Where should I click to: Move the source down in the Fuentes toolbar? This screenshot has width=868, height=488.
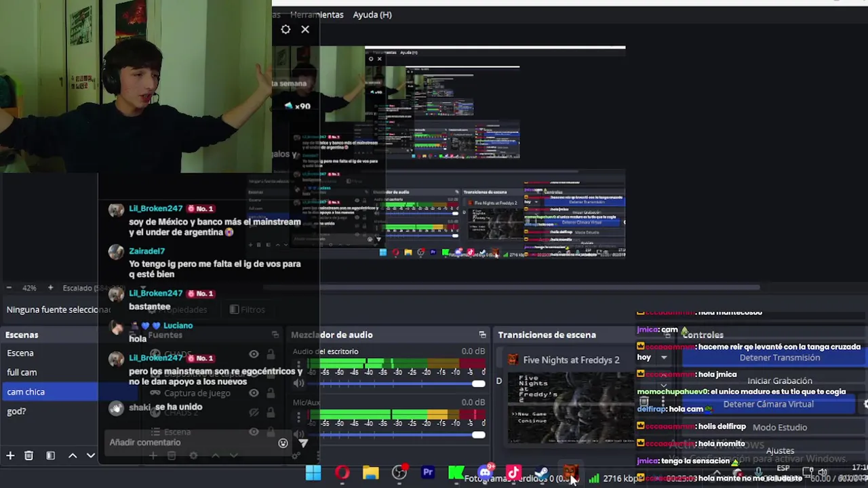click(233, 456)
